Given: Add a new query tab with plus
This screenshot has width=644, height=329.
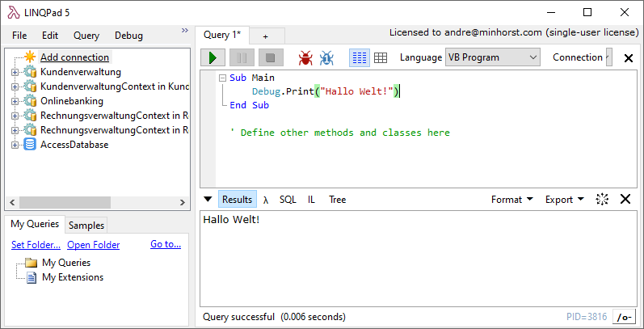Looking at the screenshot, I should tap(265, 36).
